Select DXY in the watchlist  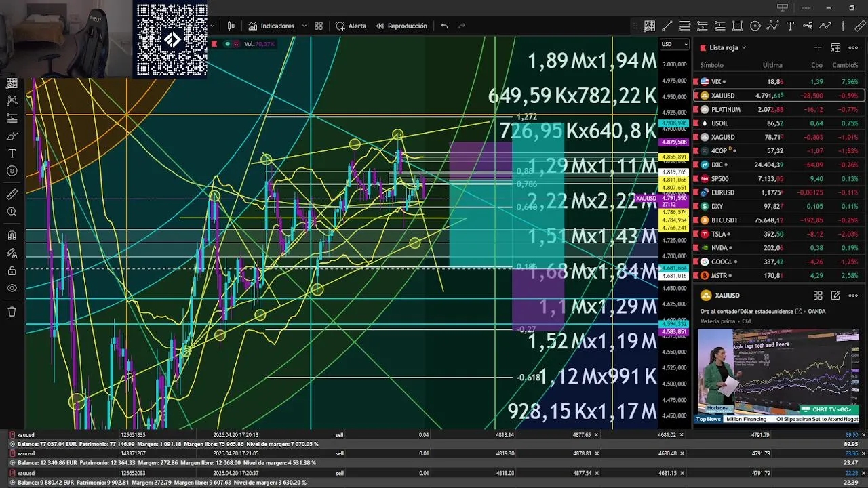(778, 206)
